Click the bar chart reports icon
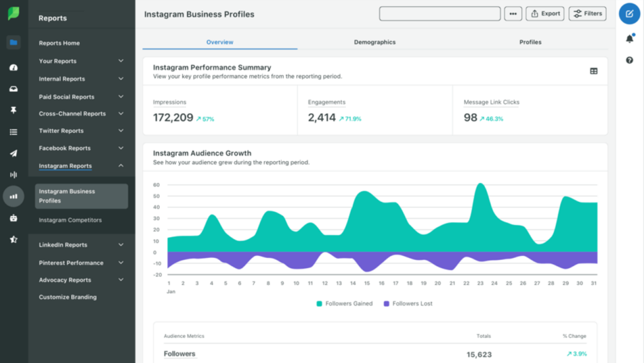 tap(13, 196)
